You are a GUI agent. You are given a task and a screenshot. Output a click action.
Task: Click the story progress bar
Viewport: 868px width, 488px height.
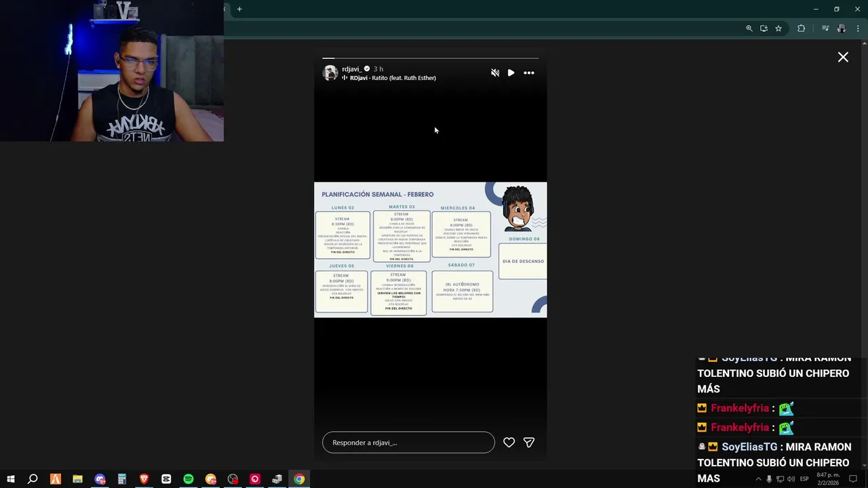(431, 58)
